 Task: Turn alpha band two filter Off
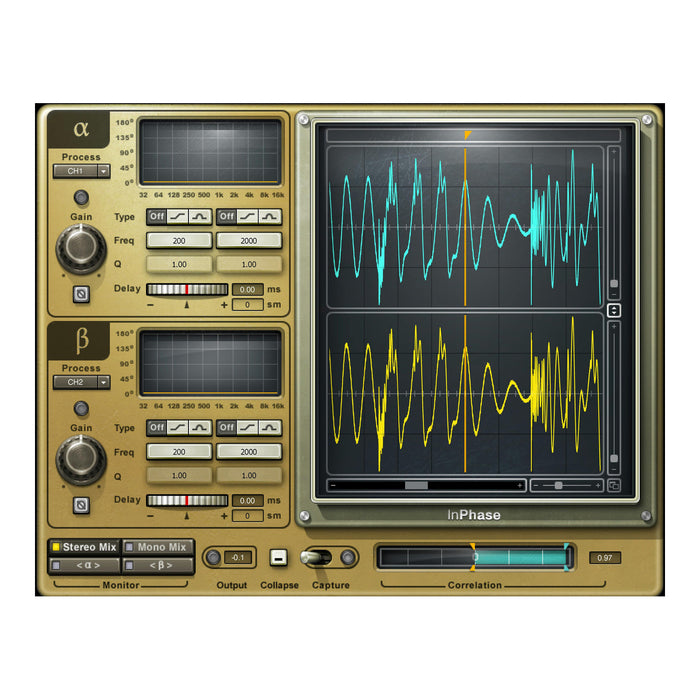coord(227,217)
